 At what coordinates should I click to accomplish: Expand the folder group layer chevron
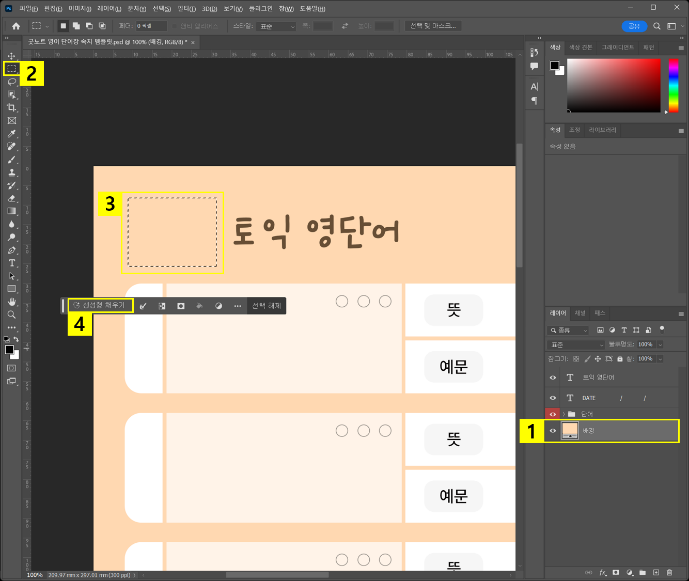pyautogui.click(x=564, y=414)
